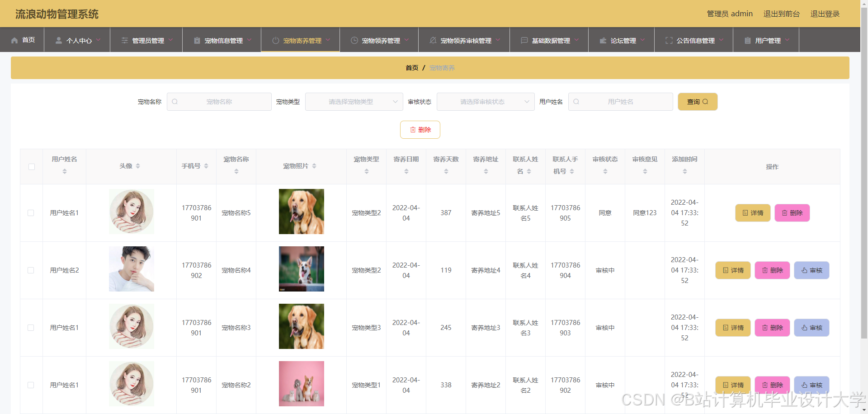Open the 宠物领养审核管理 menu
The image size is (868, 414).
(464, 40)
